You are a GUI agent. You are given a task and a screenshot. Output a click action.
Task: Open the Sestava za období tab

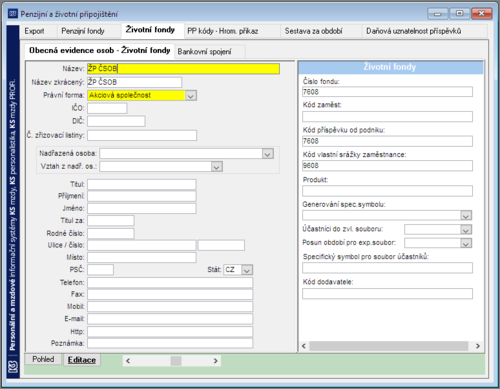tap(313, 31)
